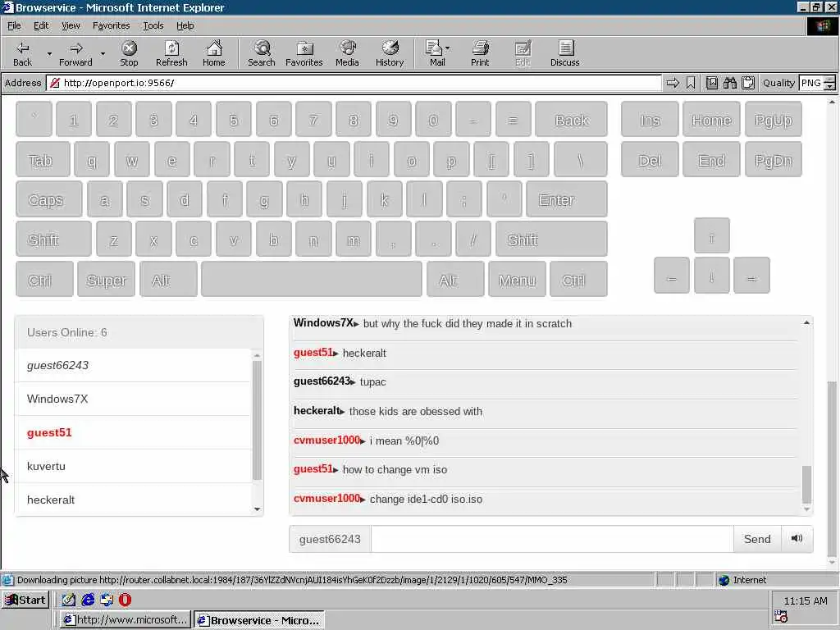Click the on-screen Caps key
The width and height of the screenshot is (840, 630).
click(49, 199)
